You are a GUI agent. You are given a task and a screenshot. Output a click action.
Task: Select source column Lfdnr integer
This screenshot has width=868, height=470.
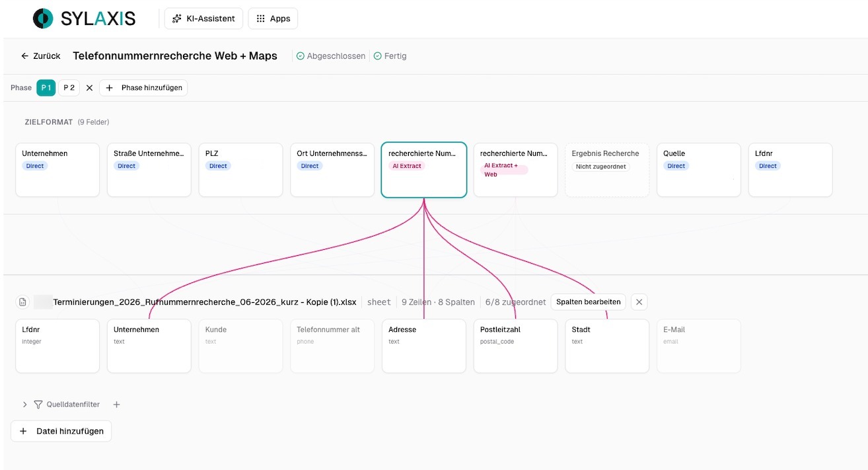coord(57,346)
